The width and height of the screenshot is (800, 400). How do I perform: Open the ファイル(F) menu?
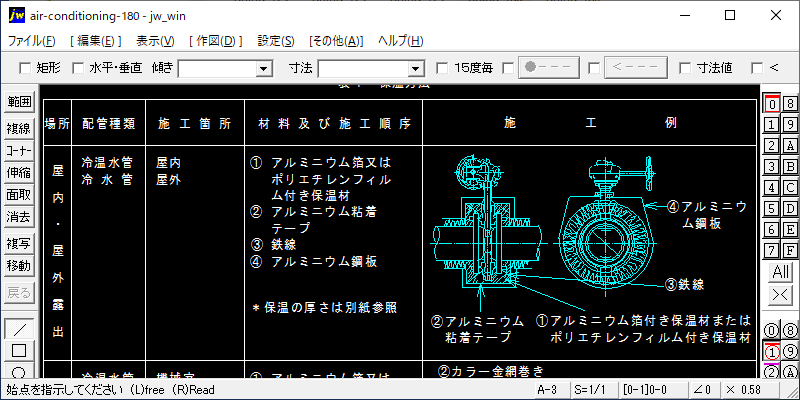pos(32,41)
